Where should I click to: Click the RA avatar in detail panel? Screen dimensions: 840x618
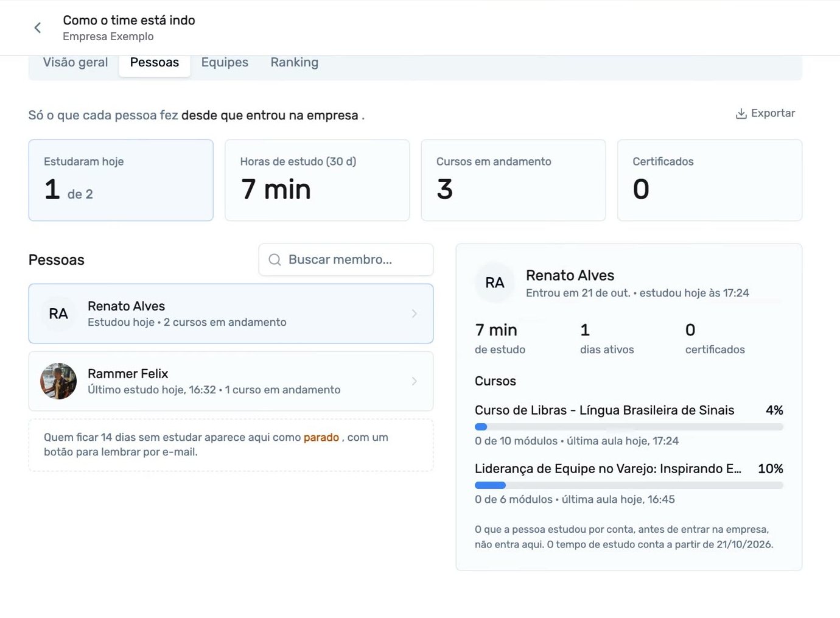coord(494,283)
